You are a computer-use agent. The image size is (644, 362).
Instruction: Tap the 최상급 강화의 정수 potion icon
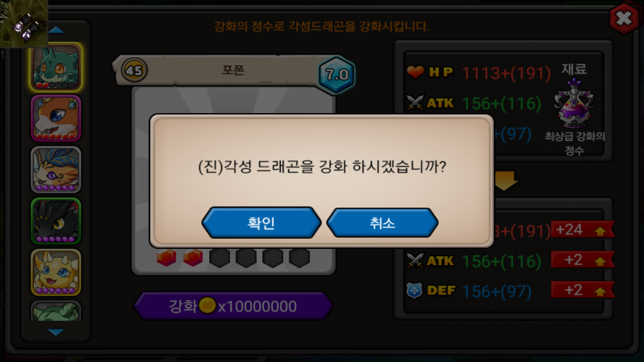coord(574,104)
